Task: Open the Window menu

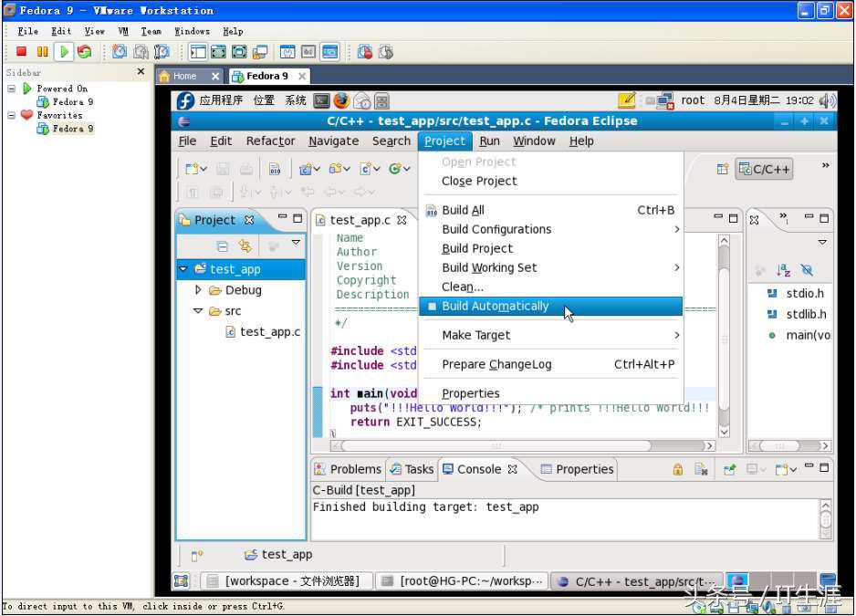Action: pyautogui.click(x=534, y=141)
